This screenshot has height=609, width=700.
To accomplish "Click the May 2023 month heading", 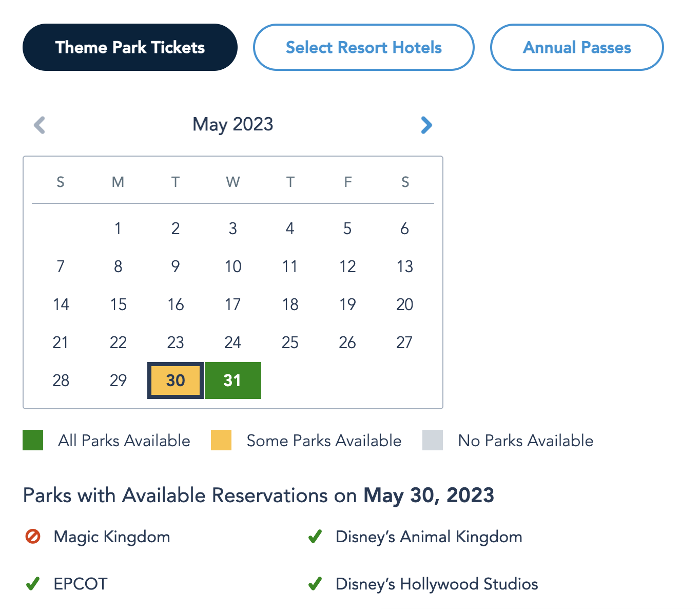I will [x=233, y=124].
